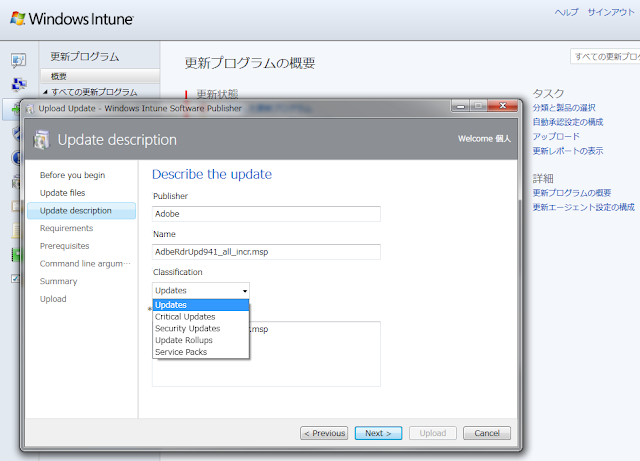Choose Update Rollups classification
The height and width of the screenshot is (461, 640).
(x=201, y=340)
